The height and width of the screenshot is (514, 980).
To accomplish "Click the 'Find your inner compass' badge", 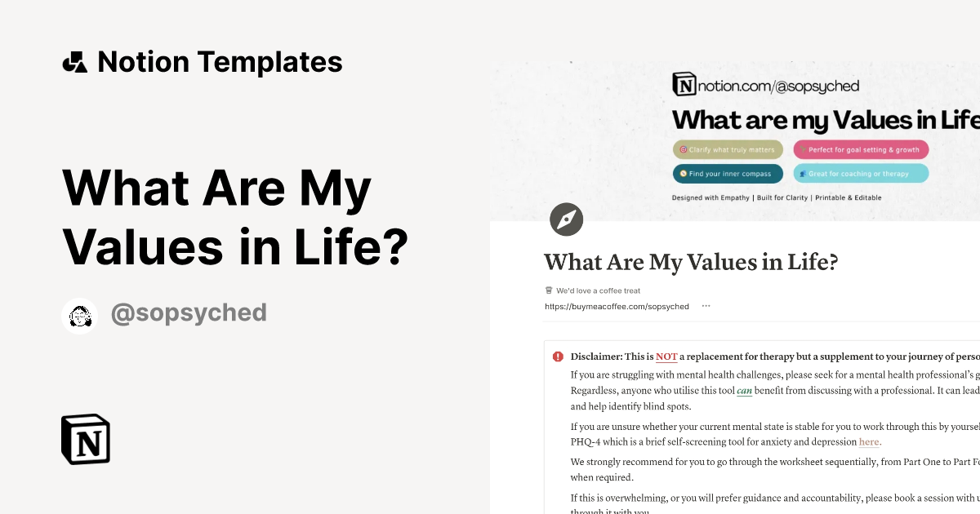I will tap(728, 173).
